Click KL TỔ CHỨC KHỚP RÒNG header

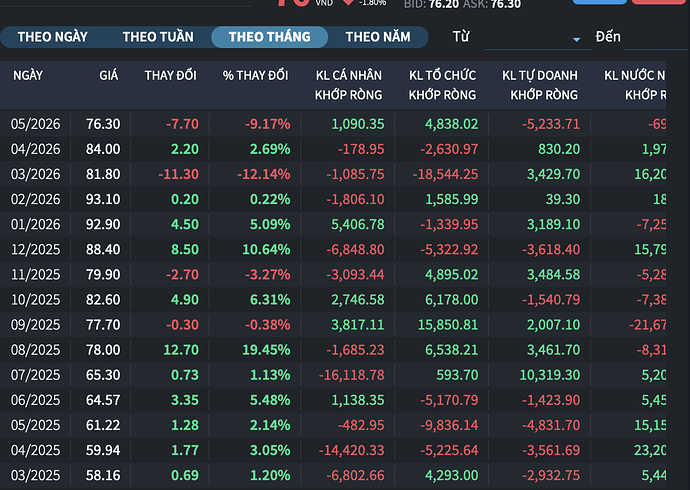[442, 85]
